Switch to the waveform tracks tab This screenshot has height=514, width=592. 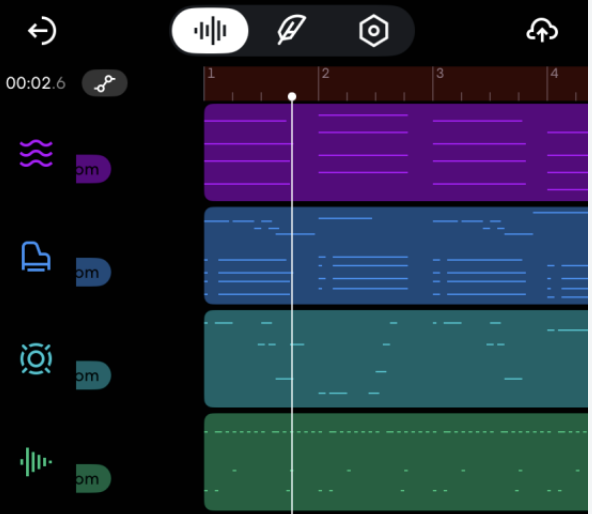click(x=210, y=31)
